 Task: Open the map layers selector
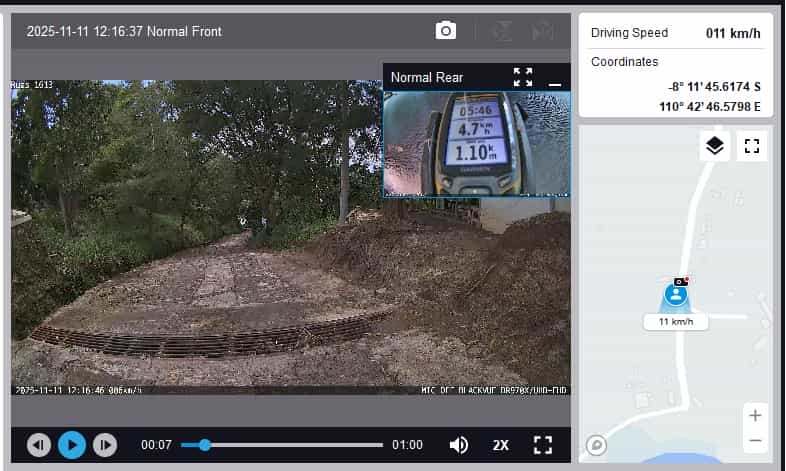(x=714, y=146)
